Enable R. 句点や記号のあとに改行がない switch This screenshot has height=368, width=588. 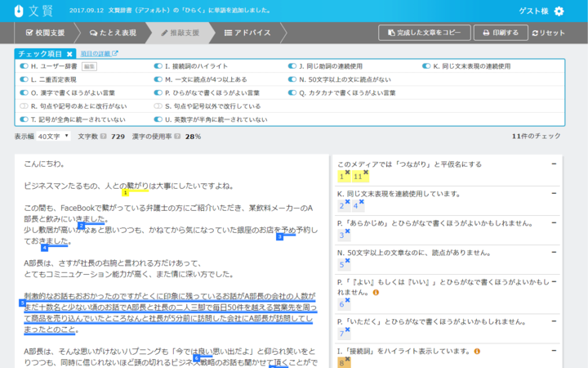click(x=24, y=106)
